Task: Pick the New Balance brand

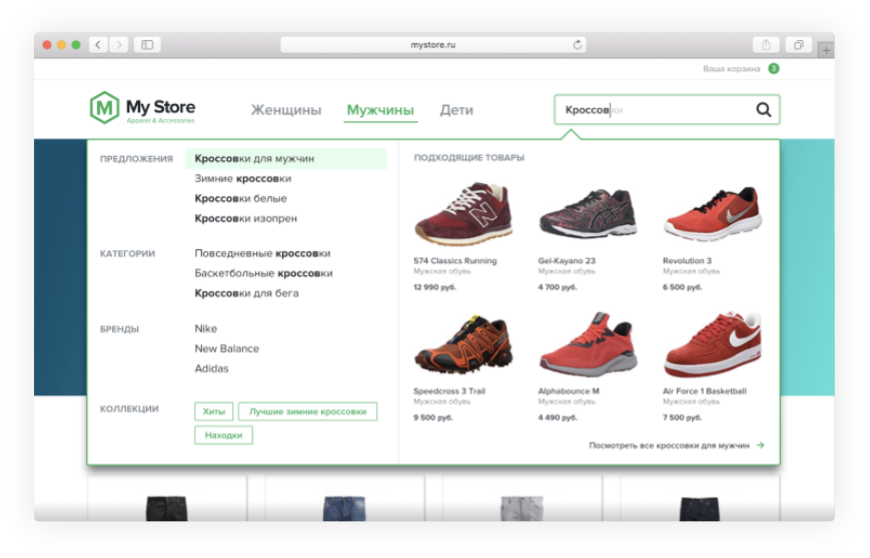Action: point(226,349)
